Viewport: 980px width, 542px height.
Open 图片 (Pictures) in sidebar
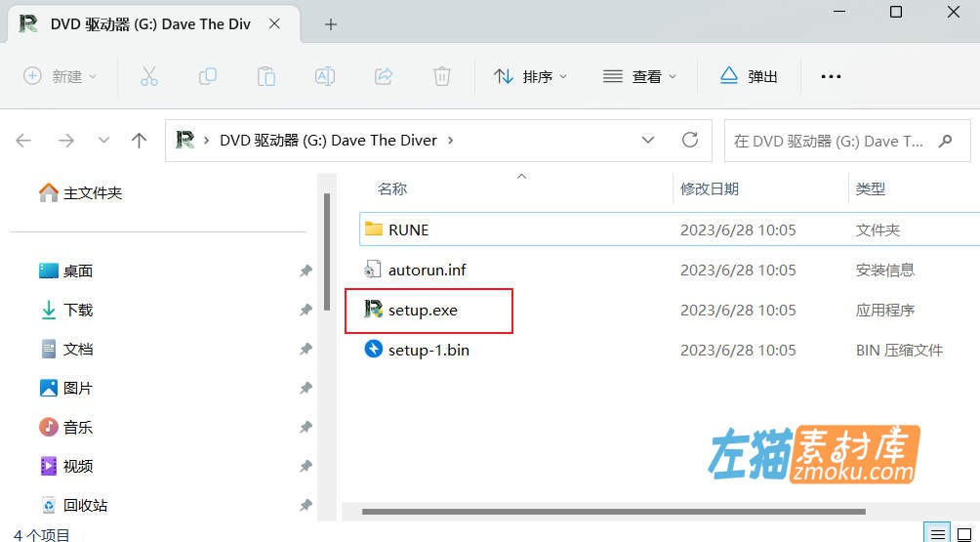click(x=65, y=389)
